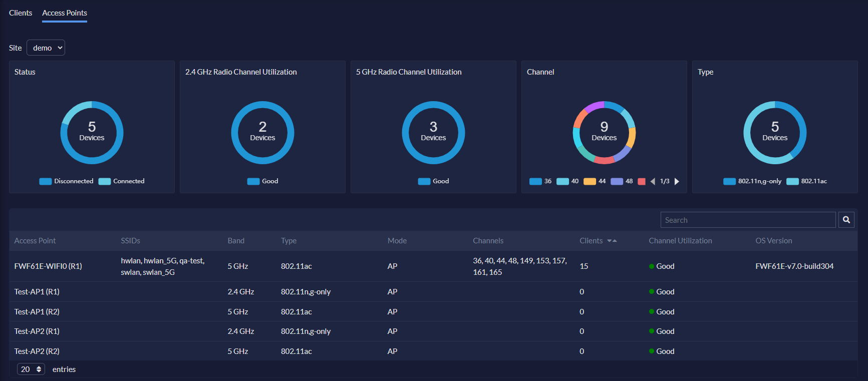Image resolution: width=868 pixels, height=381 pixels.
Task: Change the entries-per-page stepper value
Action: [x=31, y=369]
